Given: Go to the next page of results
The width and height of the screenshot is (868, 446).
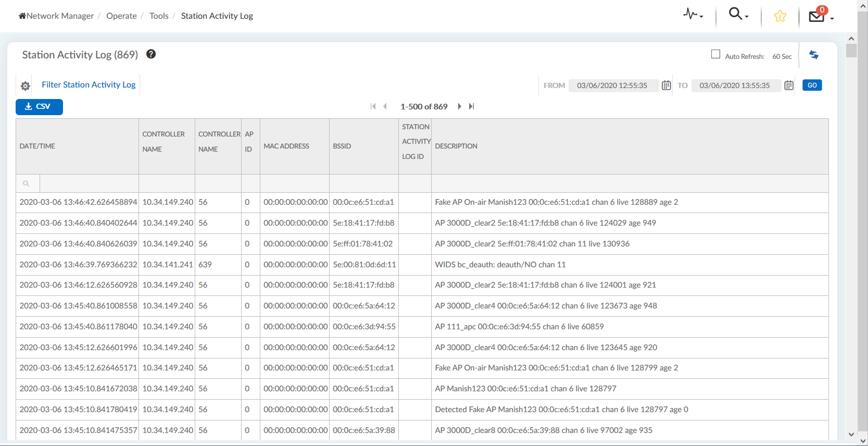Looking at the screenshot, I should click(459, 106).
